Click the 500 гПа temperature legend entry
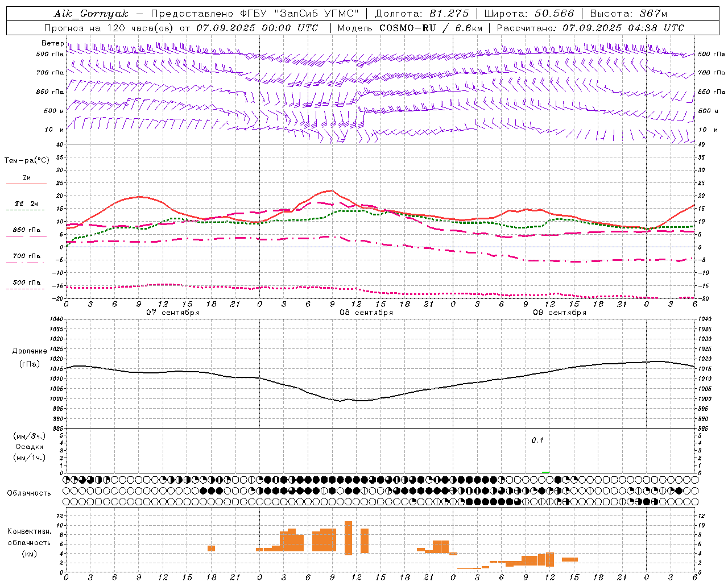Image resolution: width=728 pixels, height=582 pixels. point(26,282)
